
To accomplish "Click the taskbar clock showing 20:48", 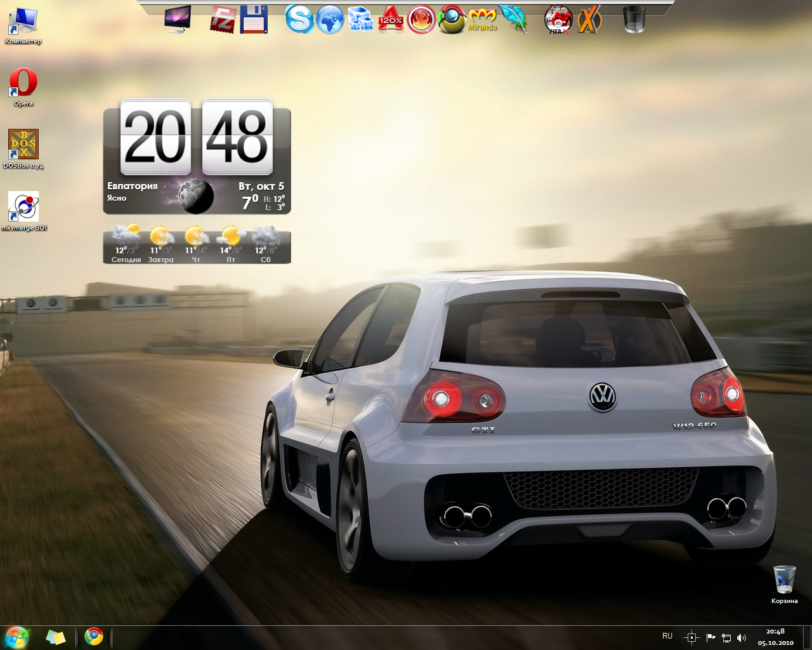I will point(775,637).
